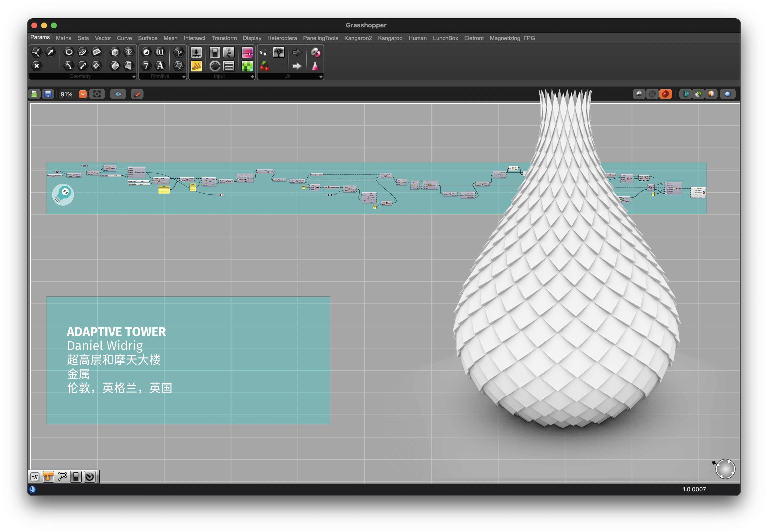768x532 pixels.
Task: Click the blue save file button
Action: pos(48,94)
